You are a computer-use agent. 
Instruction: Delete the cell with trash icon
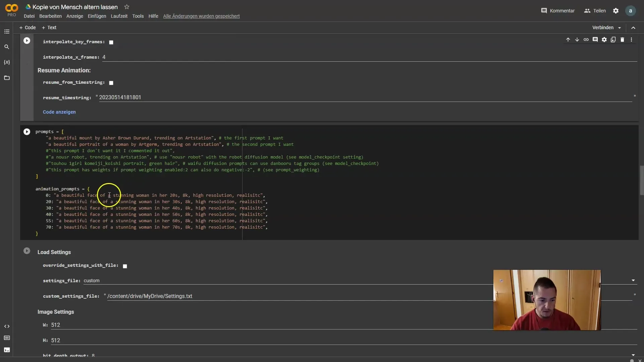[622, 40]
